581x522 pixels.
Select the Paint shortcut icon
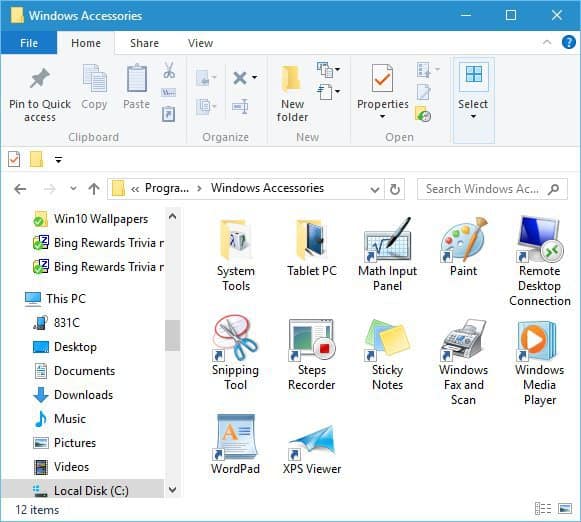(464, 239)
